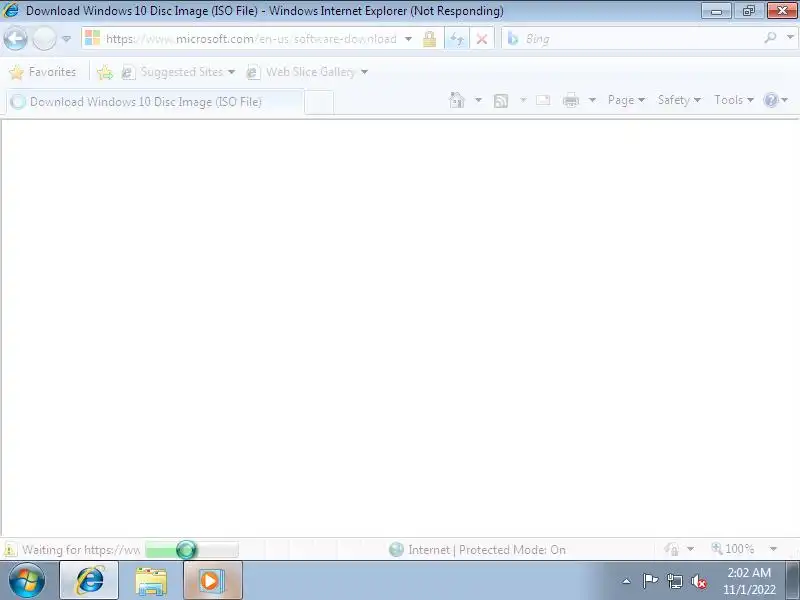Expand the Web Slice Gallery dropdown arrow
Viewport: 800px width, 600px height.
[364, 72]
